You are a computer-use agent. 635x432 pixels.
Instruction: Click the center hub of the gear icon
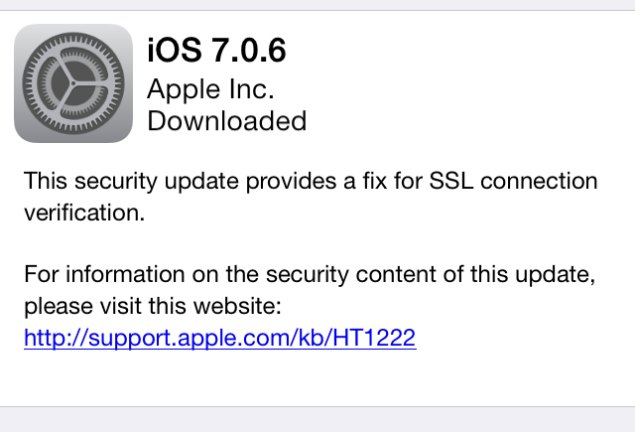[x=73, y=84]
